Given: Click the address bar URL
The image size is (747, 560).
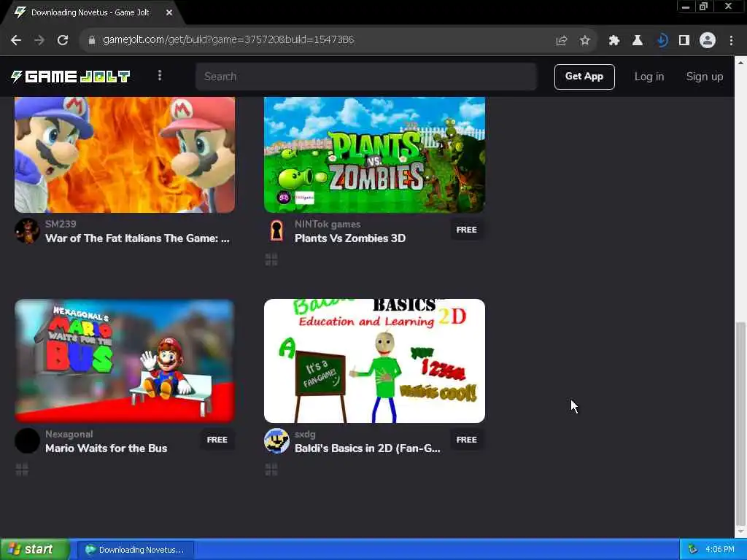Looking at the screenshot, I should pos(228,40).
